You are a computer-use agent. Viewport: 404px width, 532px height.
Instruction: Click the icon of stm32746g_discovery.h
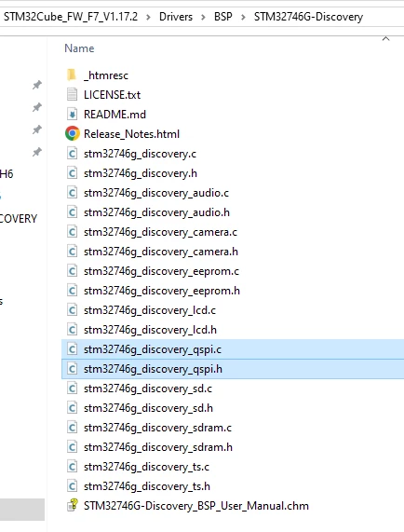[72, 173]
